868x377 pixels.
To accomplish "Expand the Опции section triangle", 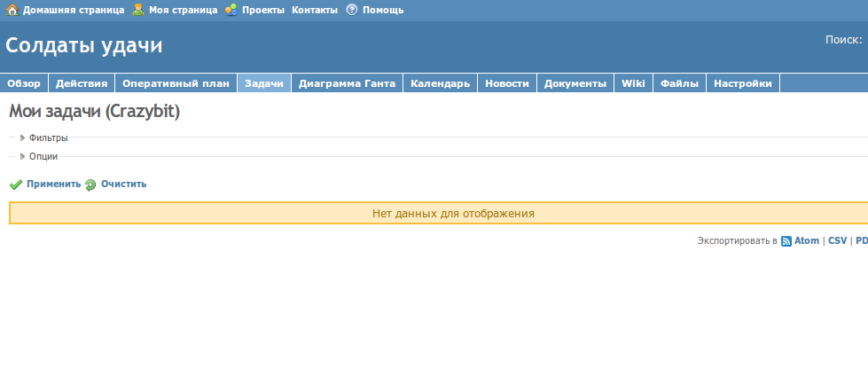I will click(x=23, y=157).
